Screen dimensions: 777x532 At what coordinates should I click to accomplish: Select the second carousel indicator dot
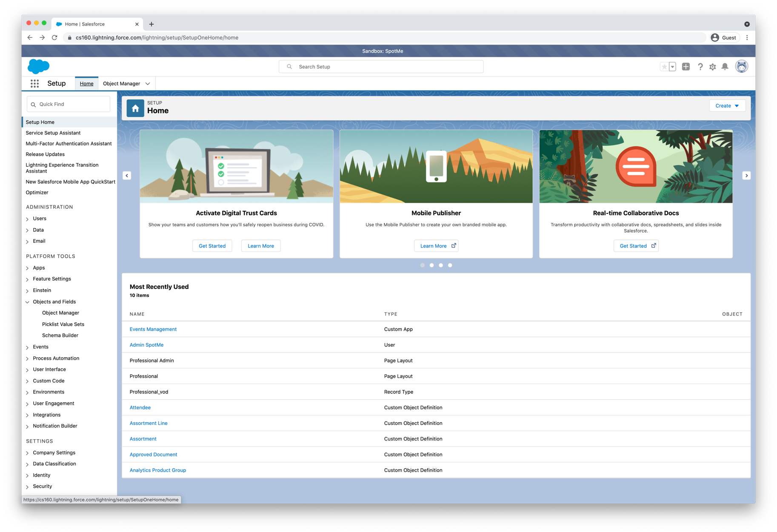point(431,265)
